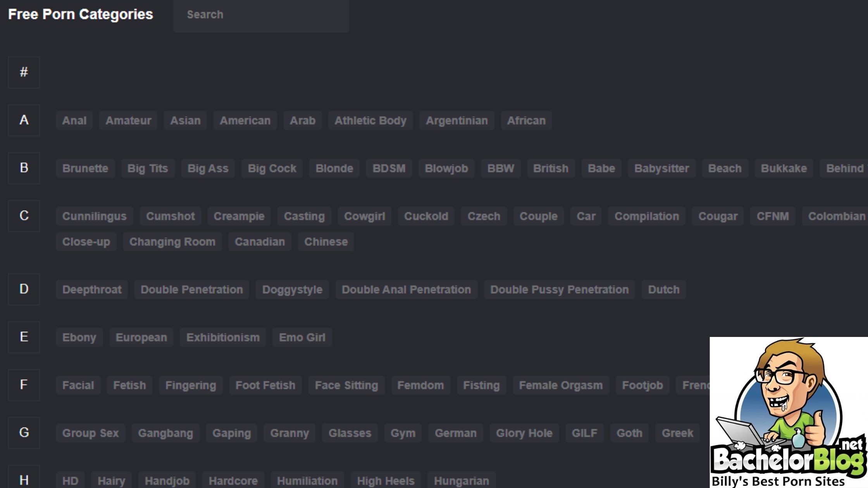Click the HD category tag
The height and width of the screenshot is (488, 868).
[70, 481]
